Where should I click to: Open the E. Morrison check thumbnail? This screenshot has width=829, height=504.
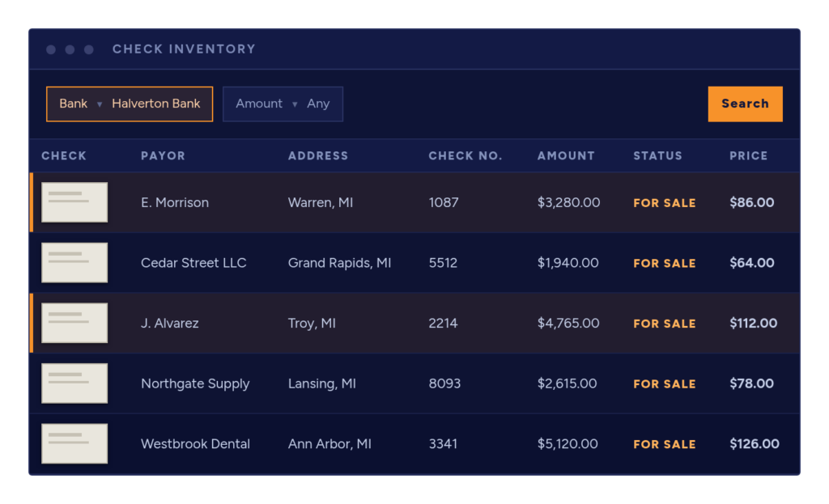(x=74, y=202)
